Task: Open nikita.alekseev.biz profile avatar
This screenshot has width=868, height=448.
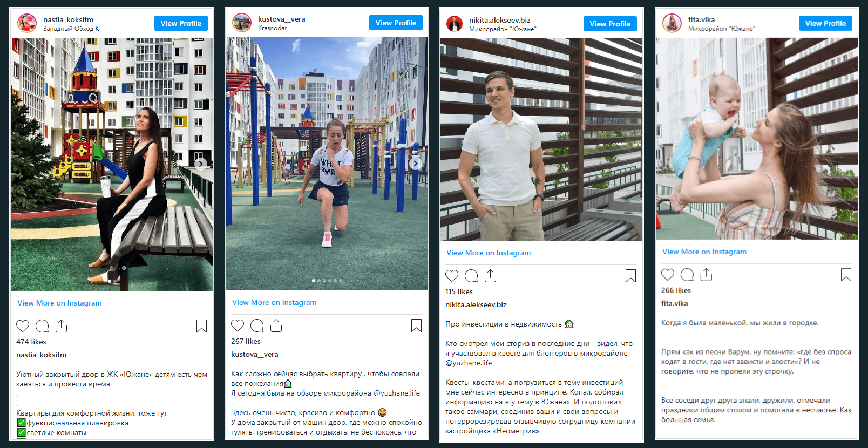Action: pos(455,24)
